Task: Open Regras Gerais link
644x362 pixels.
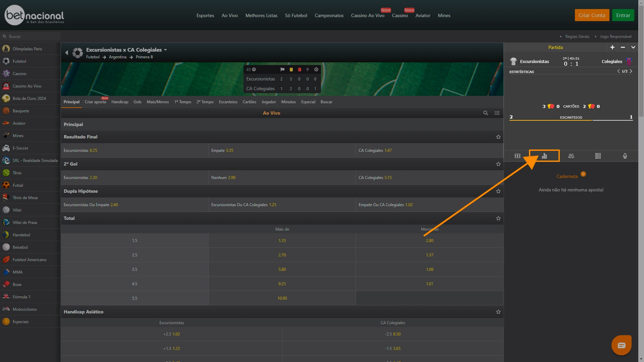Action: (577, 37)
